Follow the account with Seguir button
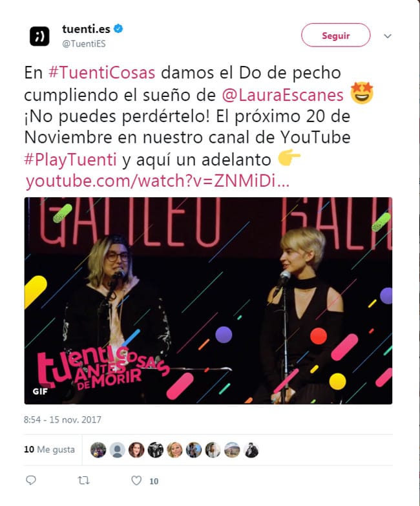The image size is (420, 506). (335, 35)
